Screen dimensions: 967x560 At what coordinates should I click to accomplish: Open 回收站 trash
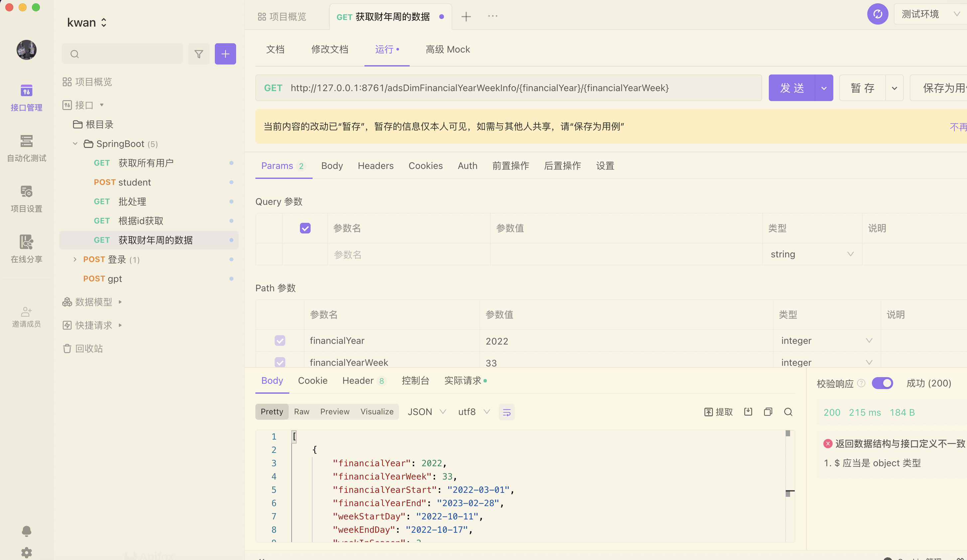point(83,349)
